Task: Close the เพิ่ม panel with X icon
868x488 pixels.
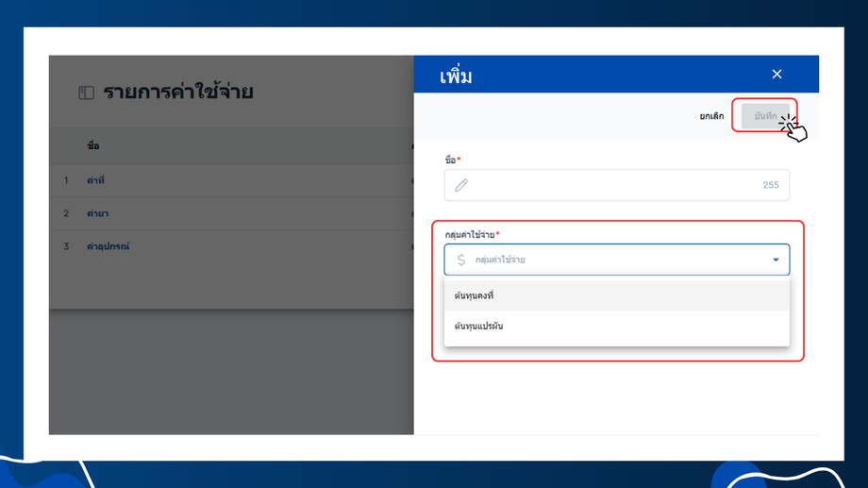Action: (x=776, y=75)
